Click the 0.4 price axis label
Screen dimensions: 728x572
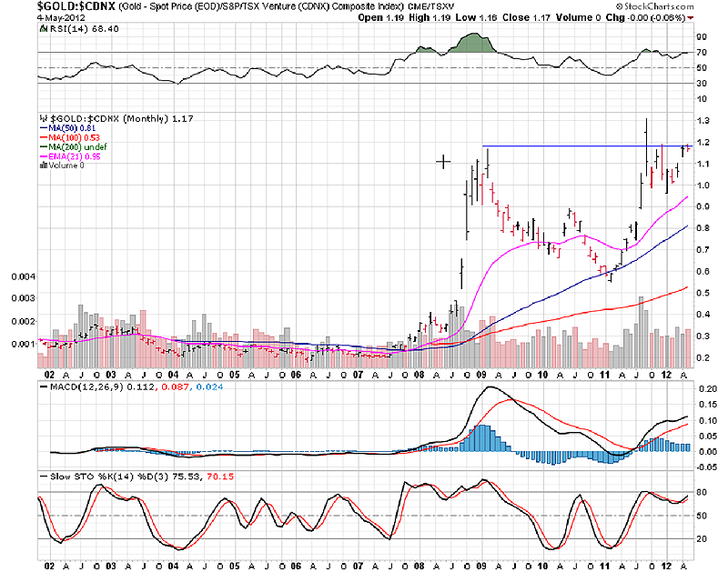tap(703, 315)
